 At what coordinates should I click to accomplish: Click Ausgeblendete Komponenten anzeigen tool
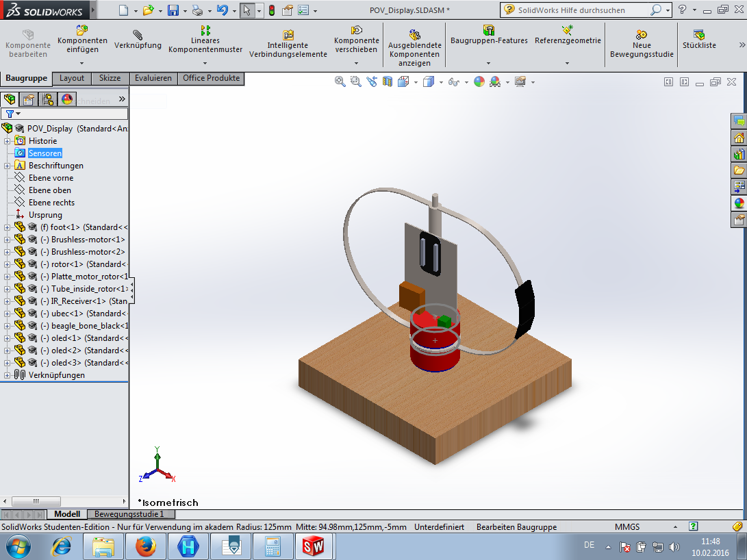pos(414,48)
